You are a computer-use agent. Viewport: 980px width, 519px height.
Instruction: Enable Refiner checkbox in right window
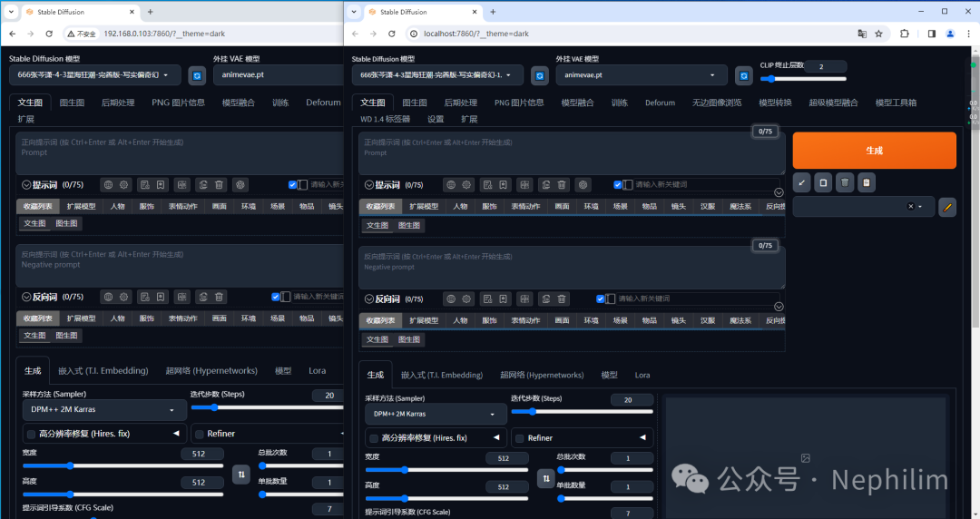pyautogui.click(x=519, y=438)
